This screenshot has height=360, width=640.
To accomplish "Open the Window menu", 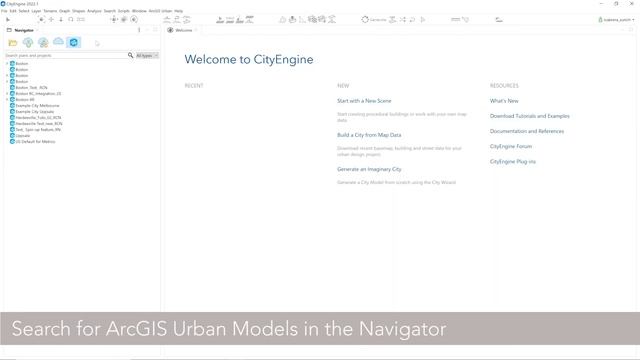I will [139, 11].
